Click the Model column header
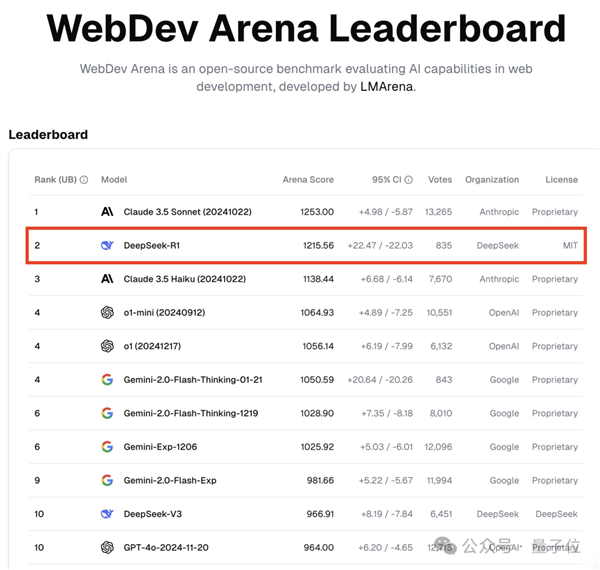The image size is (600, 570). [x=114, y=180]
